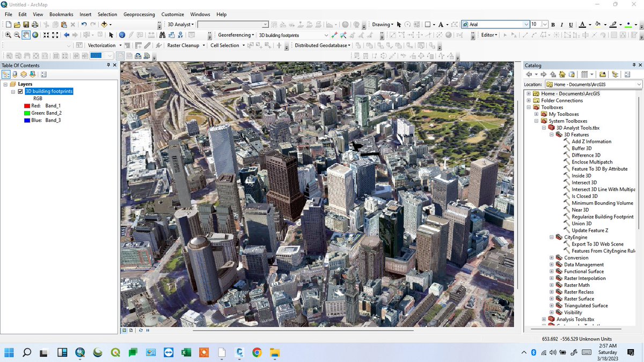Expand the Conversion toolset
644x362 pixels.
[x=551, y=258]
